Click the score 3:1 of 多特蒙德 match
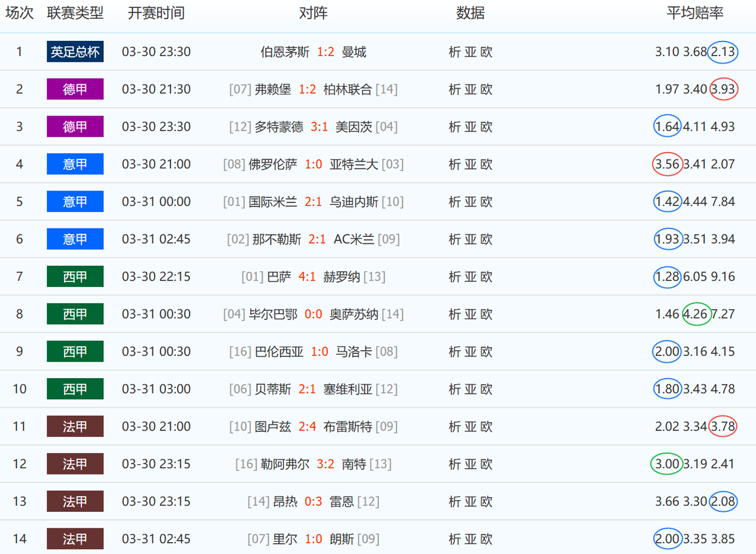Viewport: 756px width, 554px height. click(319, 126)
